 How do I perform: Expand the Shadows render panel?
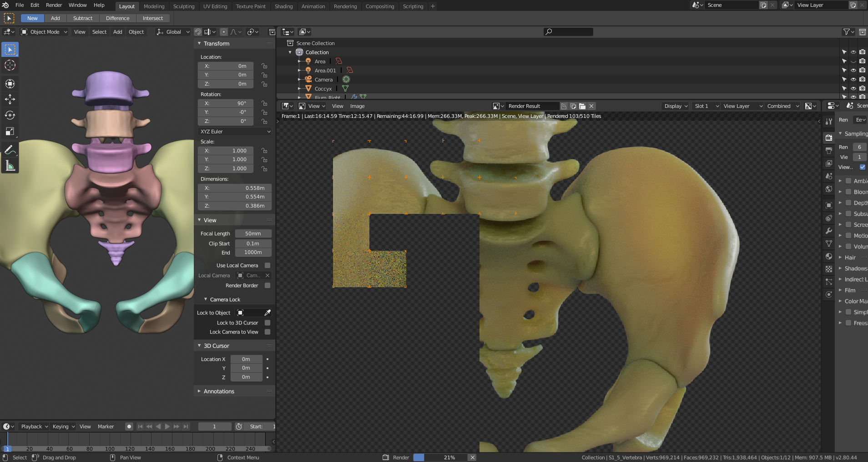[840, 268]
